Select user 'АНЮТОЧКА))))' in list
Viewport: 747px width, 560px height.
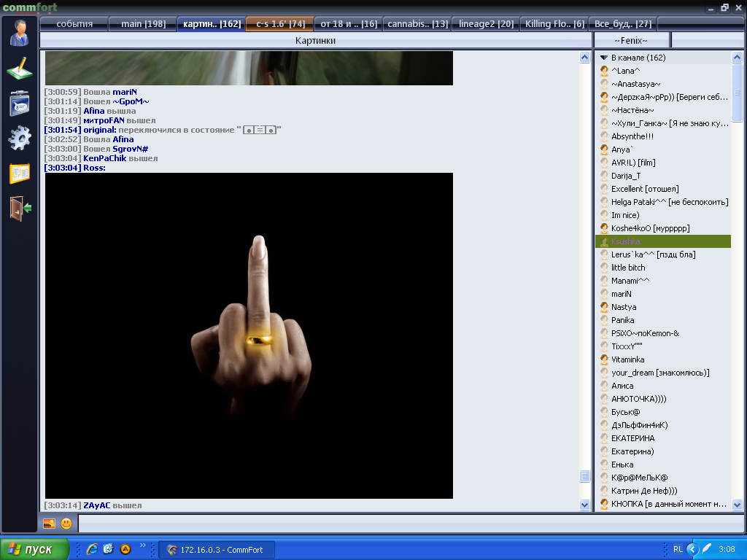point(663,399)
